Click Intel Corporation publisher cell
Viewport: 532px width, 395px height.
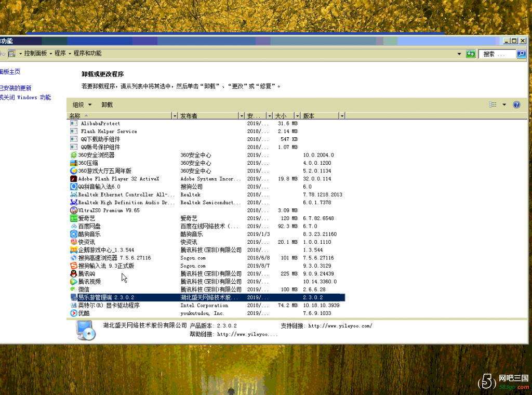204,306
